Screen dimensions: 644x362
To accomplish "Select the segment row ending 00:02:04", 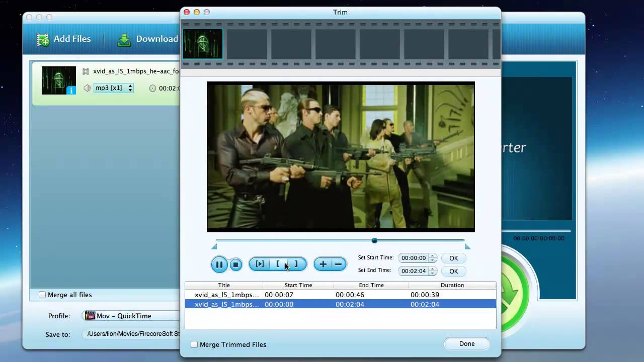I will 341,304.
